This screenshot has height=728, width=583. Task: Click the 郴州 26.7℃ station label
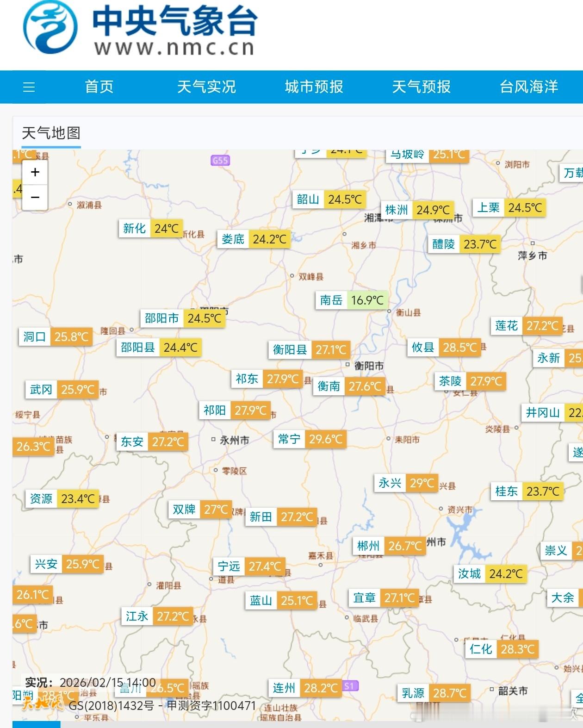389,546
